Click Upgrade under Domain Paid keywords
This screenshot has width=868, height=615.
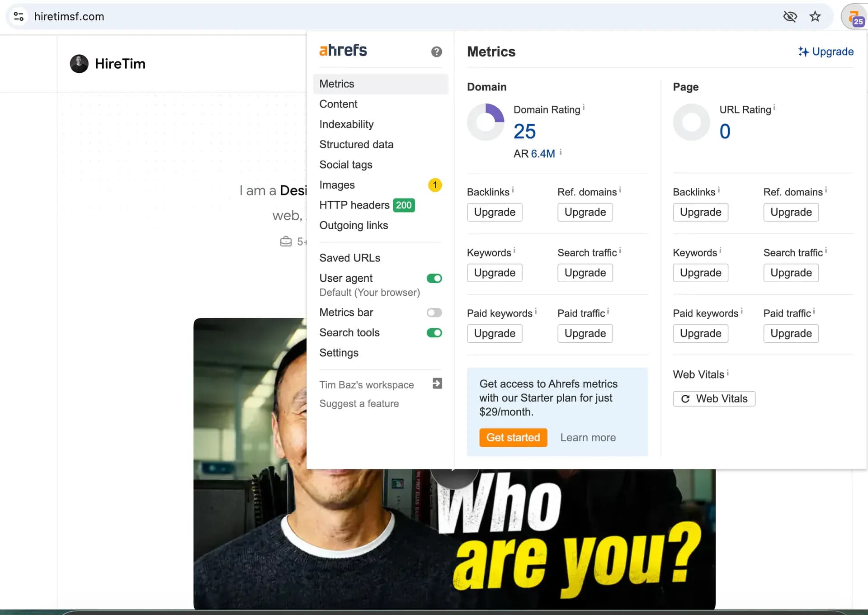495,333
